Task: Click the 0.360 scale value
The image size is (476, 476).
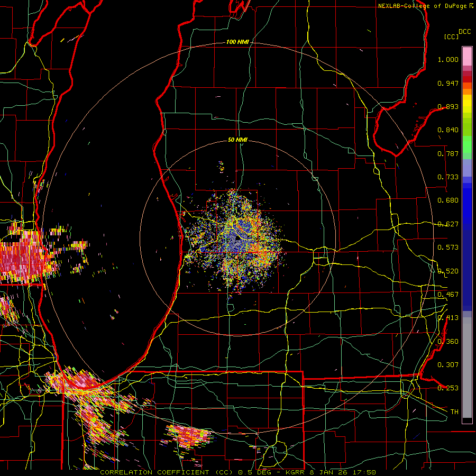Action: click(448, 342)
